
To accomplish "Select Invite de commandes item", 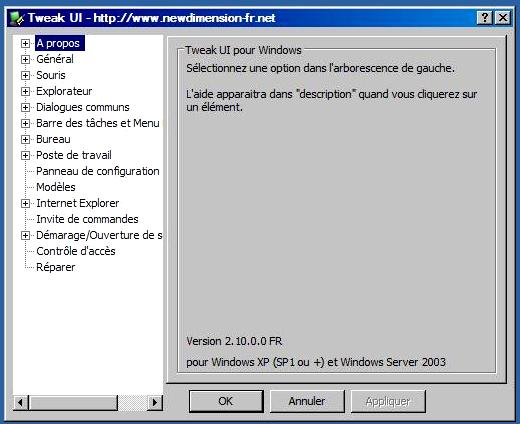I will (x=87, y=219).
